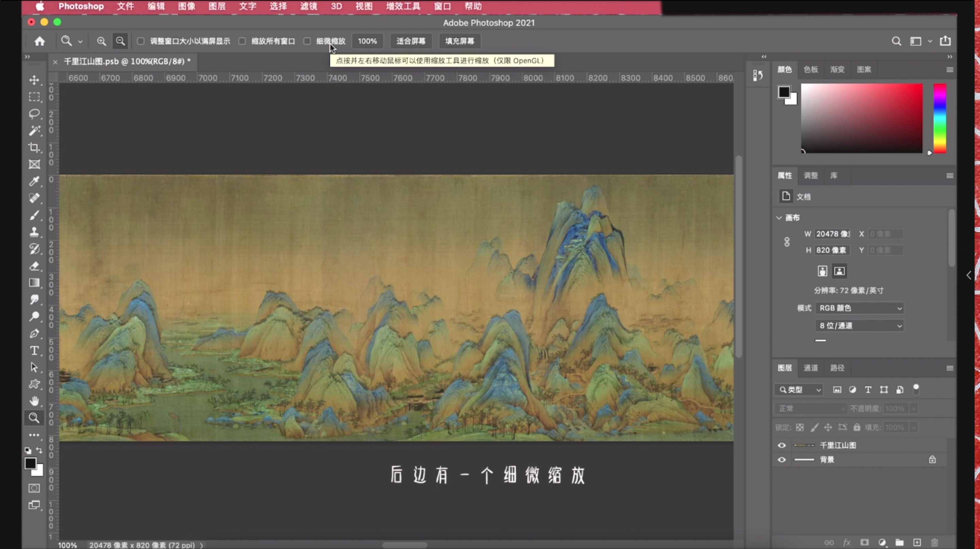Select the Smudge tool

[x=34, y=300]
